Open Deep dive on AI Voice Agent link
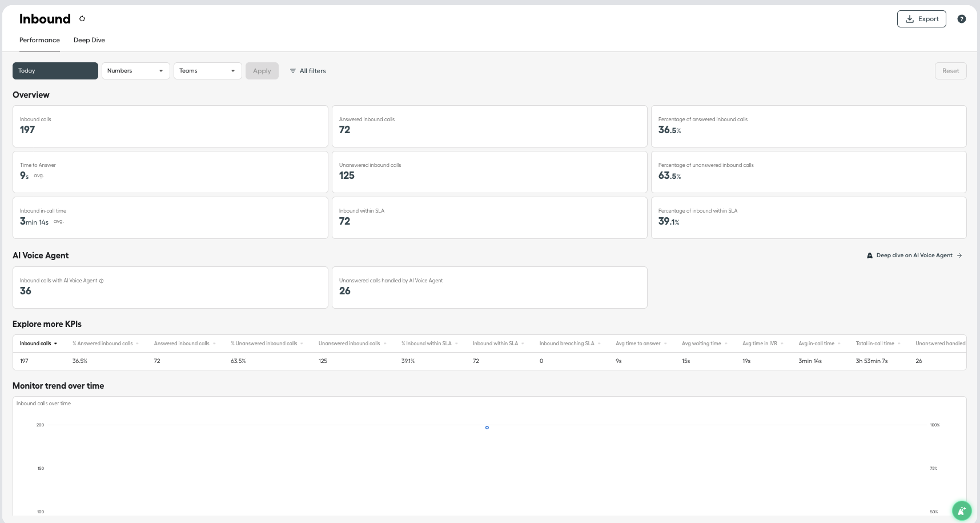The height and width of the screenshot is (523, 980). (x=915, y=255)
